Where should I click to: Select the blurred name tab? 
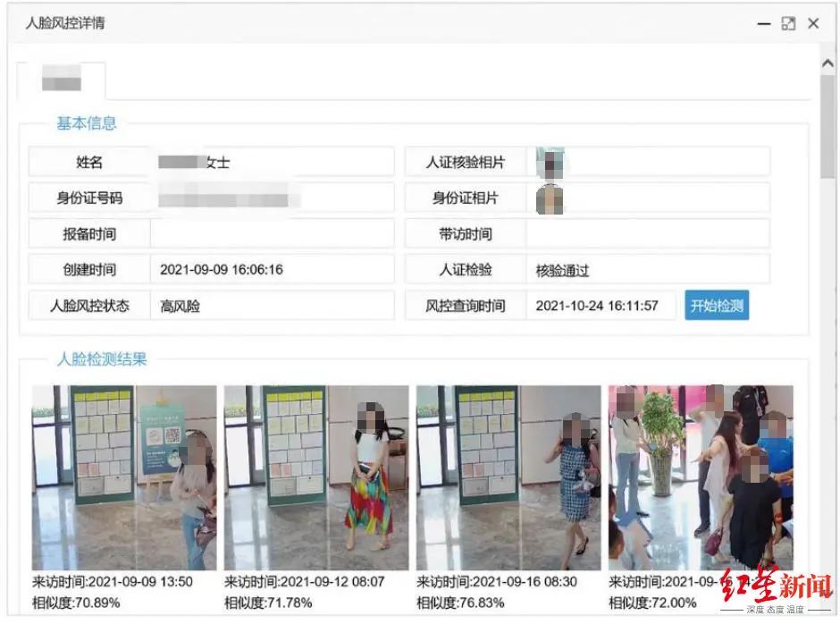click(x=62, y=79)
